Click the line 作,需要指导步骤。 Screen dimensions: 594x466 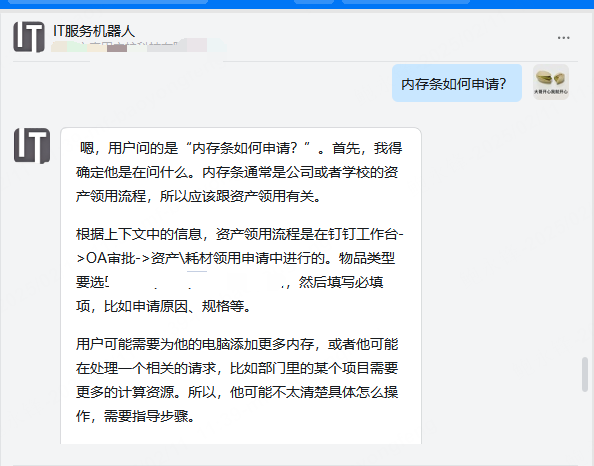136,416
